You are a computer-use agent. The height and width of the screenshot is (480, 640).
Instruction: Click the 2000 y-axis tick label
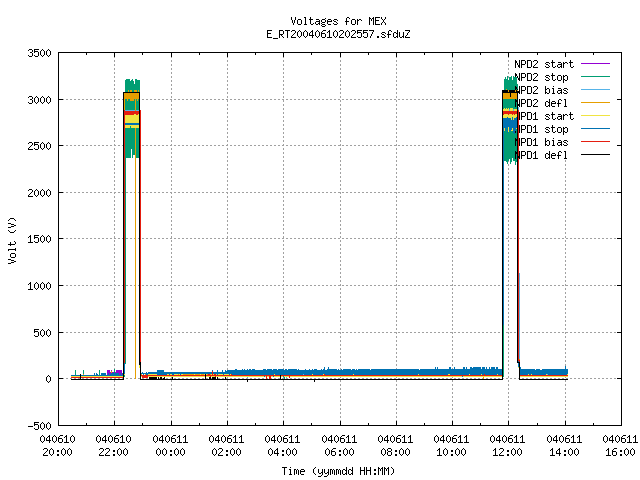click(x=40, y=193)
